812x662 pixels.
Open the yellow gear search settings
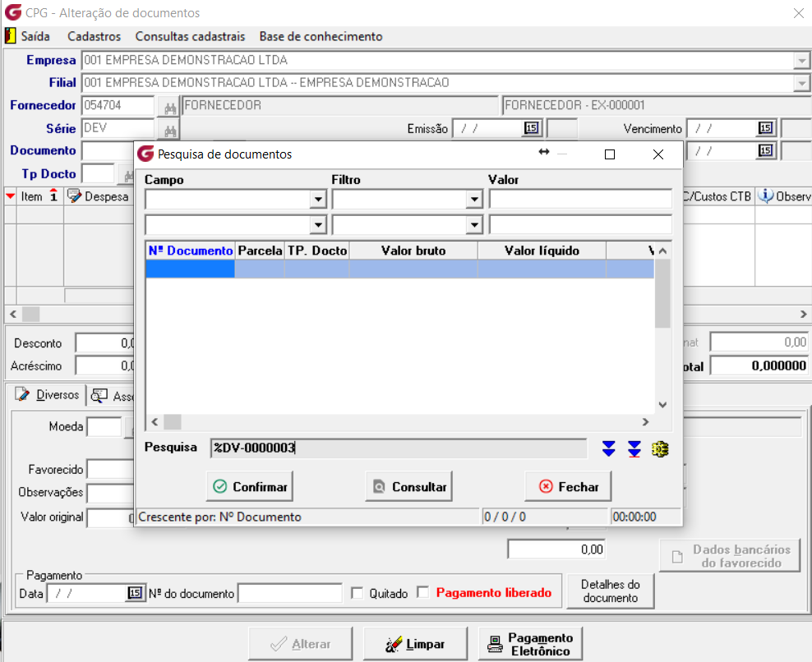click(660, 448)
